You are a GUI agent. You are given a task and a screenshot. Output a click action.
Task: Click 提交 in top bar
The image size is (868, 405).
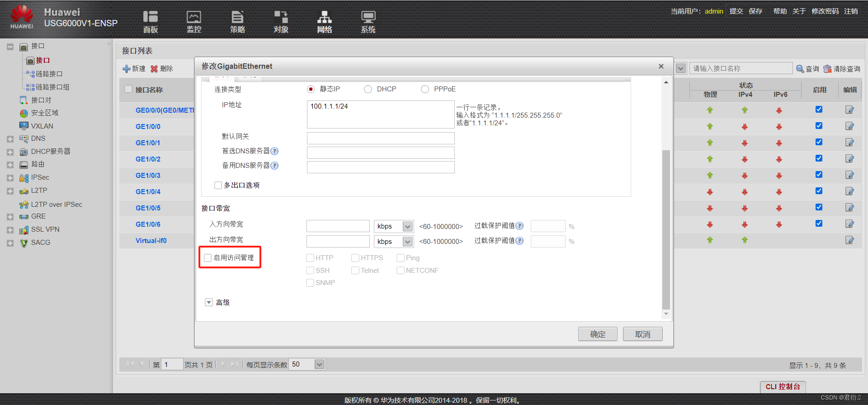coord(736,11)
